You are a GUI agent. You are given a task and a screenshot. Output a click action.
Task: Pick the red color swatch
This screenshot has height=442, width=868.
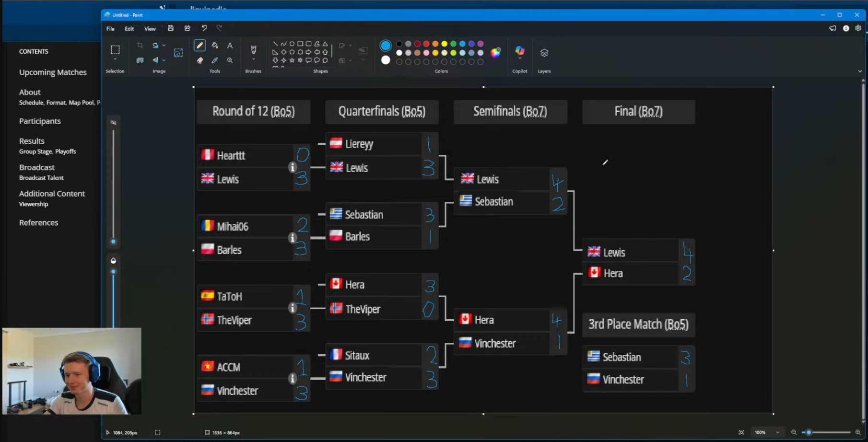point(426,44)
